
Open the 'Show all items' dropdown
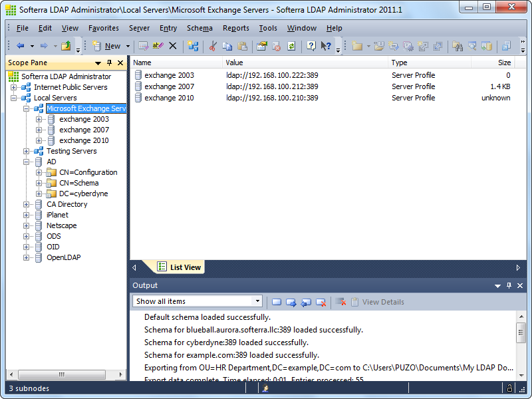pos(256,302)
